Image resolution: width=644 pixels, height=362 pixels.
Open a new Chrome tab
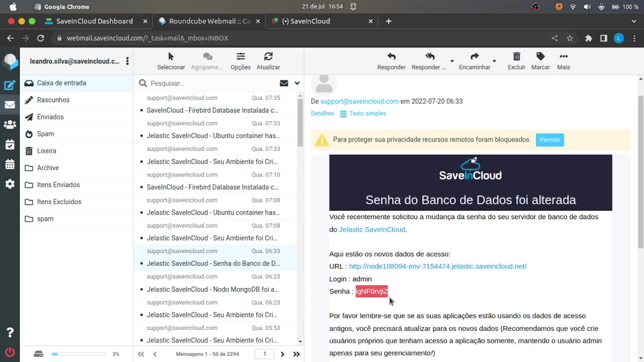388,21
